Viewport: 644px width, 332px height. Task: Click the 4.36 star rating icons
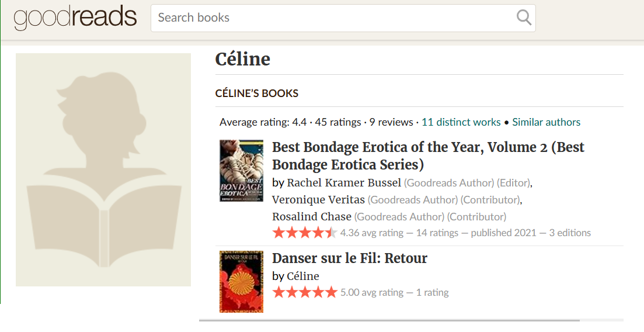[305, 233]
